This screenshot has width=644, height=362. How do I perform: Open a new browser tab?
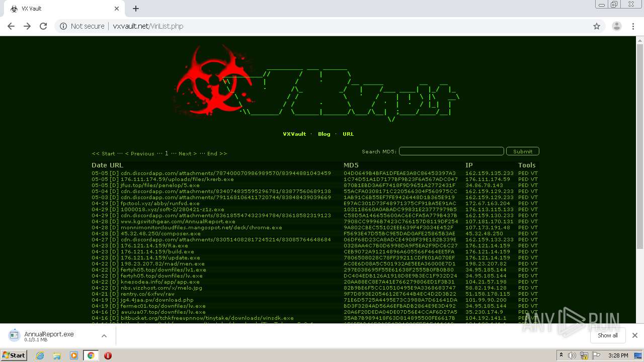[x=136, y=9]
